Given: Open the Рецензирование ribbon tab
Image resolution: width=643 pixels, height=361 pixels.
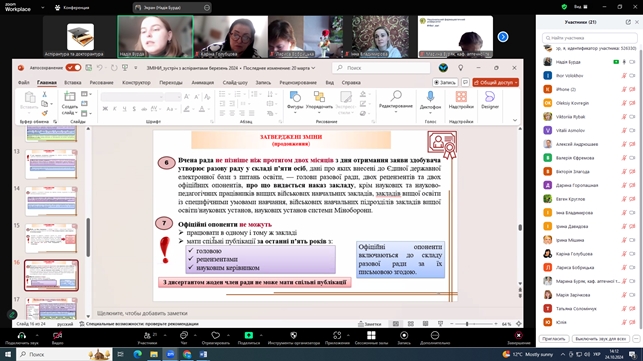Looking at the screenshot, I should click(x=298, y=82).
